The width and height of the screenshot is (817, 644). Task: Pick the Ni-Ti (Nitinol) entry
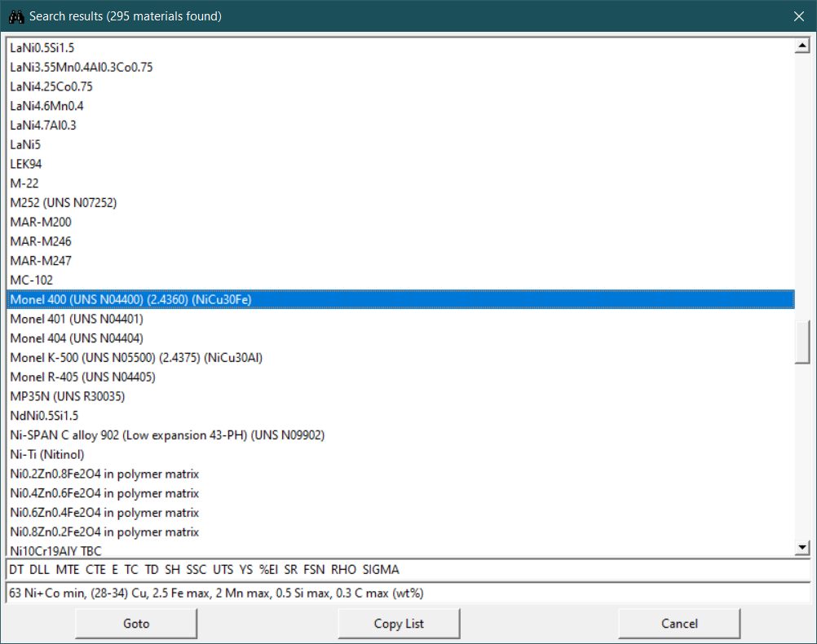click(47, 454)
